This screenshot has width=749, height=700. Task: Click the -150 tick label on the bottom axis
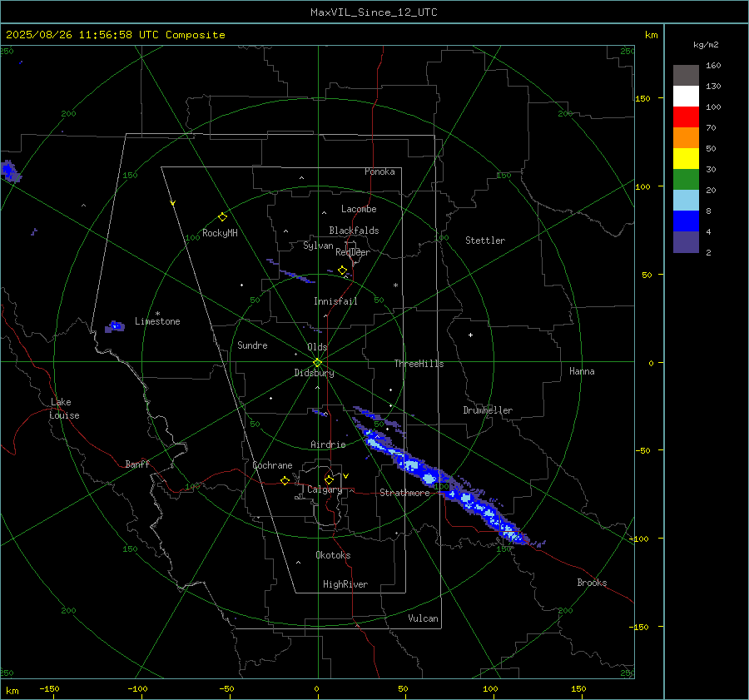point(49,688)
